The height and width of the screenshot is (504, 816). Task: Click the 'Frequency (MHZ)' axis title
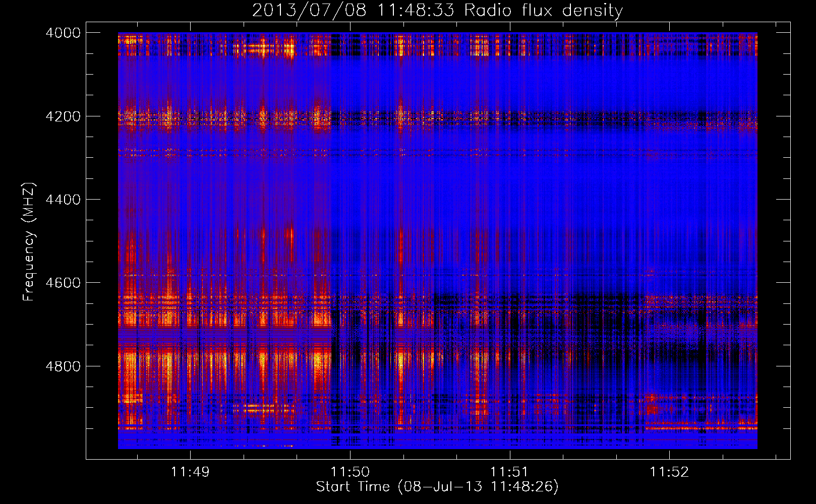click(29, 242)
